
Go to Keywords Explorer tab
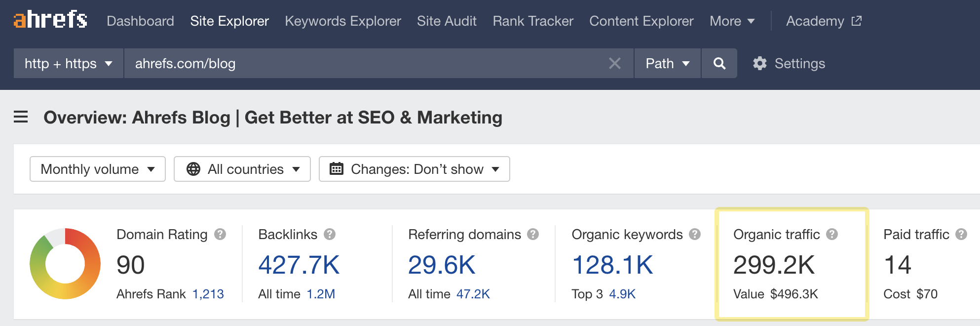pos(343,21)
